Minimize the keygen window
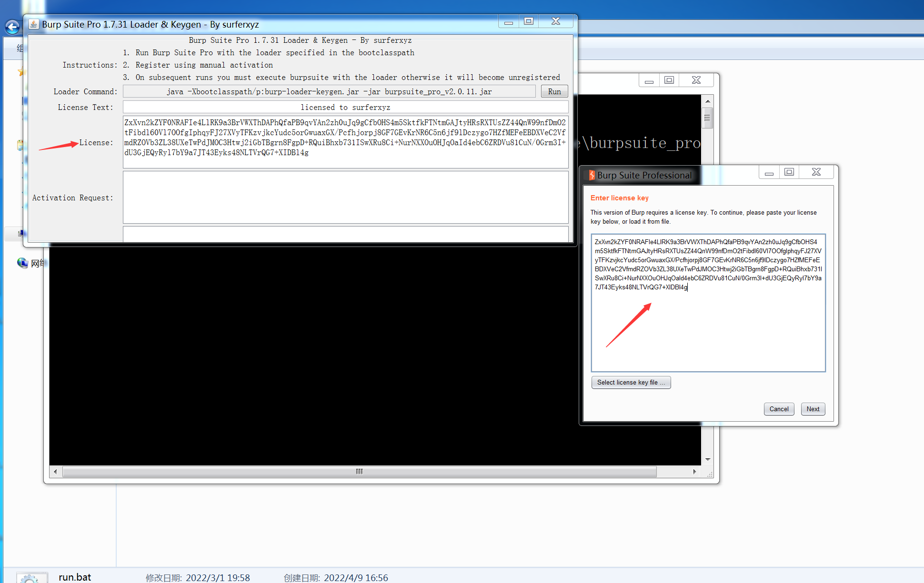 pyautogui.click(x=509, y=21)
